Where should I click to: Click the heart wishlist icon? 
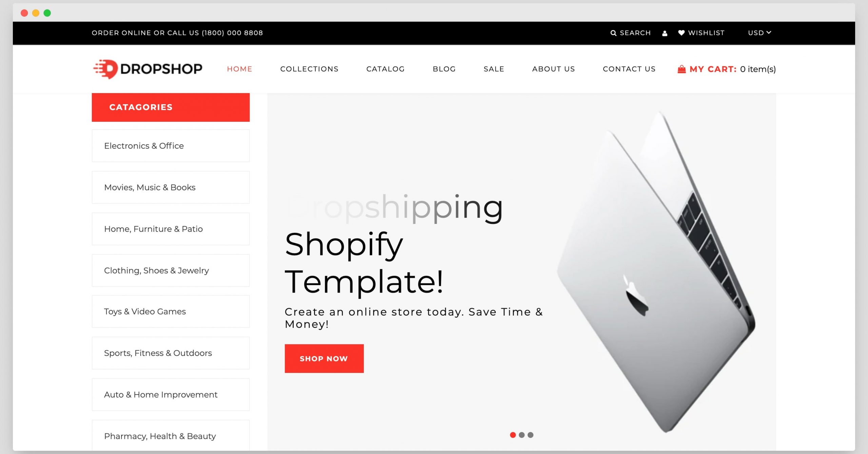coord(681,33)
